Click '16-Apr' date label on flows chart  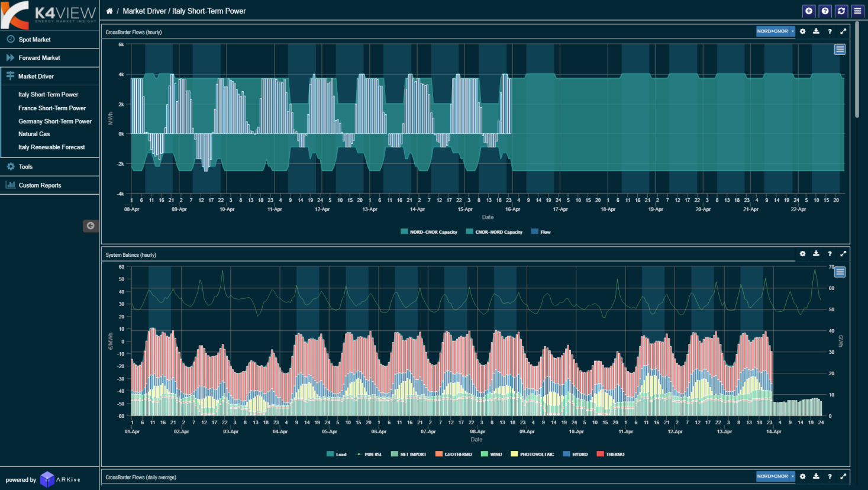tap(512, 209)
